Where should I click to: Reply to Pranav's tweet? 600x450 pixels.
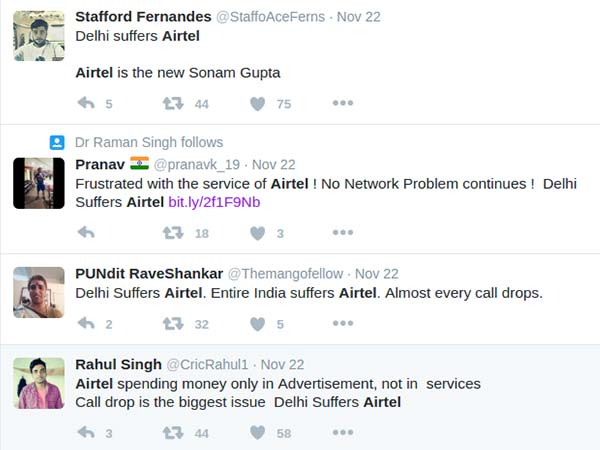86,233
